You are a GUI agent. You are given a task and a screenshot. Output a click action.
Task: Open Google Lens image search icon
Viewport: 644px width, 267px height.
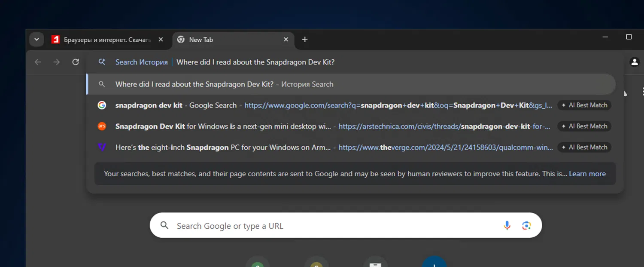click(x=526, y=225)
